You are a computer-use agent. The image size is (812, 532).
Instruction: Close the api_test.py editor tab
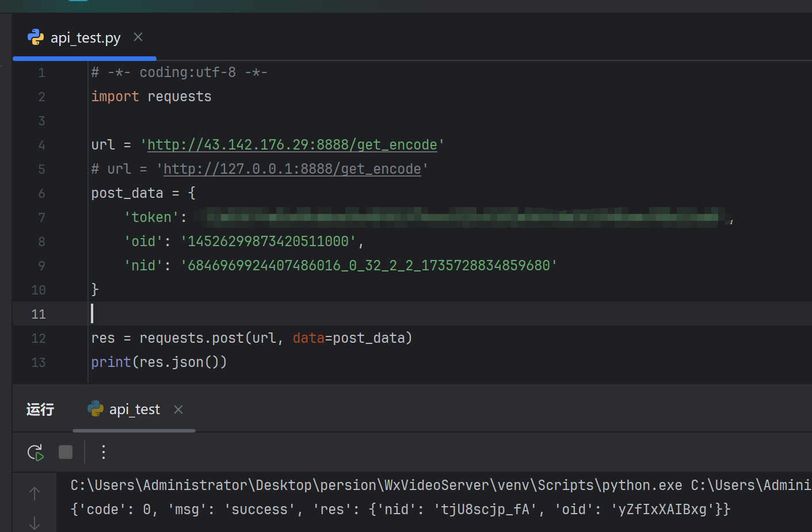click(x=138, y=37)
